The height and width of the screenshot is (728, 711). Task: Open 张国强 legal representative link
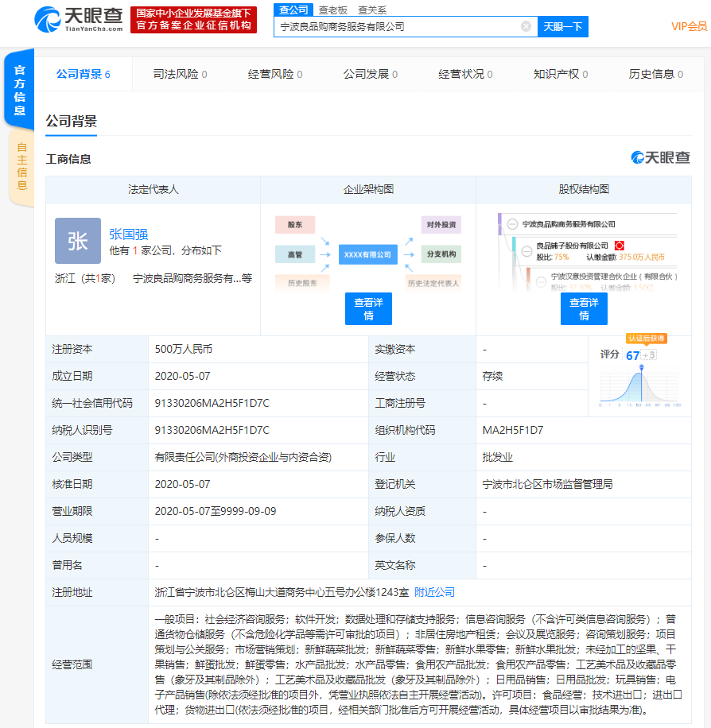[x=128, y=234]
